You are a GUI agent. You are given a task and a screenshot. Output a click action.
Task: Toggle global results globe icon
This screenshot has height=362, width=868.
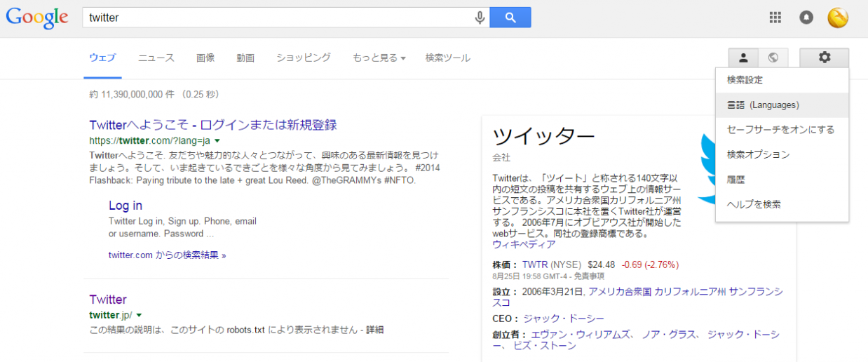(x=773, y=58)
